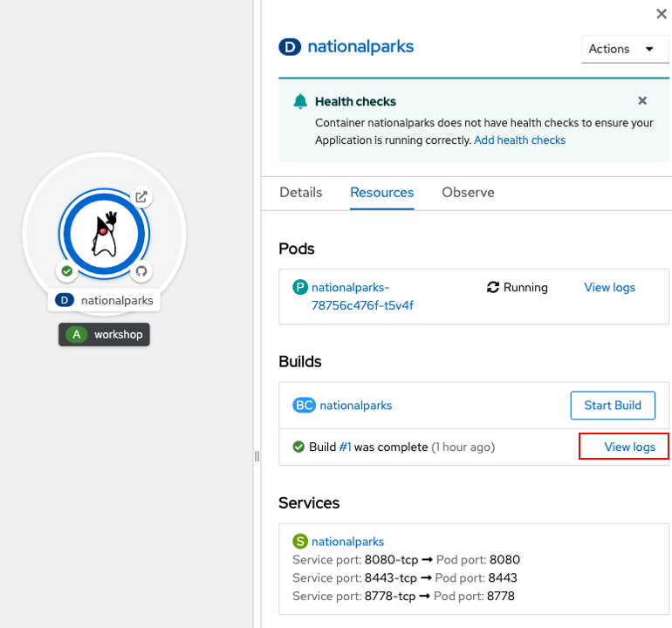
Task: Dismiss the Health checks alert
Action: 642,100
